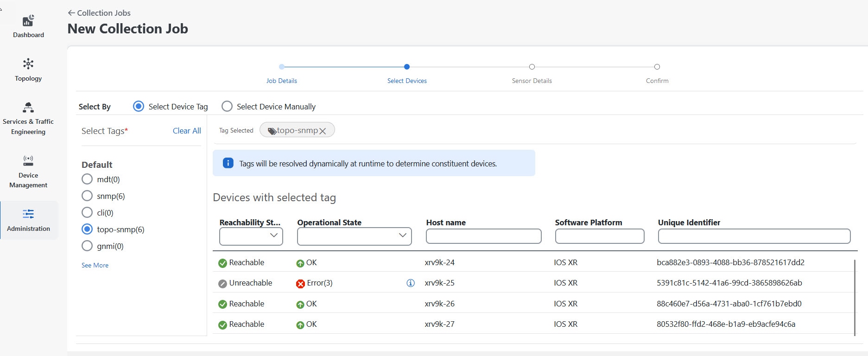Click the tag icon in topo-snmp chip
868x356 pixels.
272,131
